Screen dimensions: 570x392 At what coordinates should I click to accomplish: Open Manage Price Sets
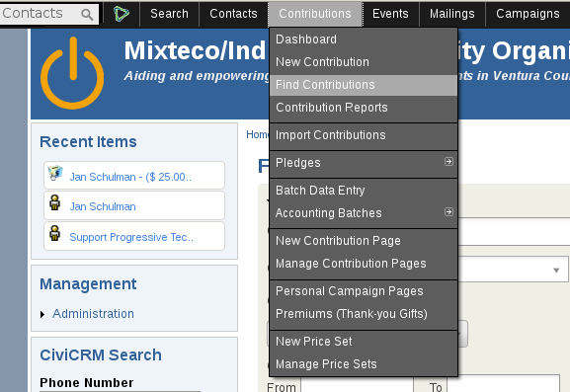pyautogui.click(x=364, y=364)
